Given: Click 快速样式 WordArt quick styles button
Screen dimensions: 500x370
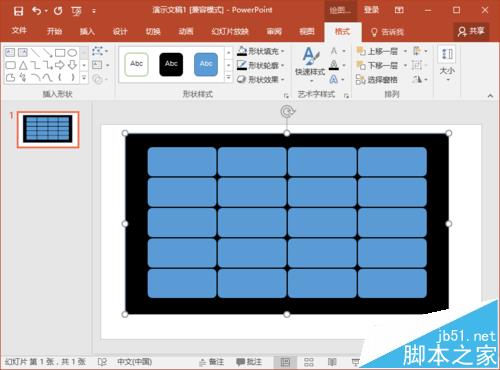Looking at the screenshot, I should click(310, 65).
